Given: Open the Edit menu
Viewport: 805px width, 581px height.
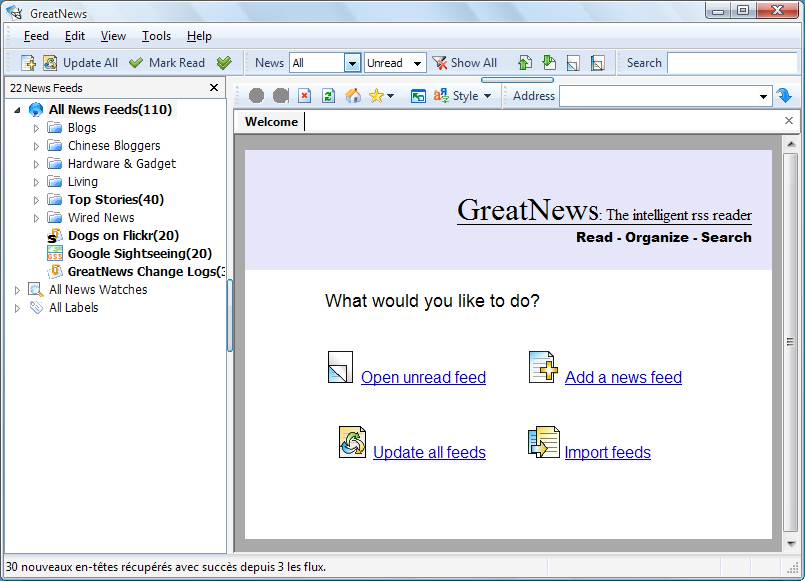Looking at the screenshot, I should pos(75,36).
